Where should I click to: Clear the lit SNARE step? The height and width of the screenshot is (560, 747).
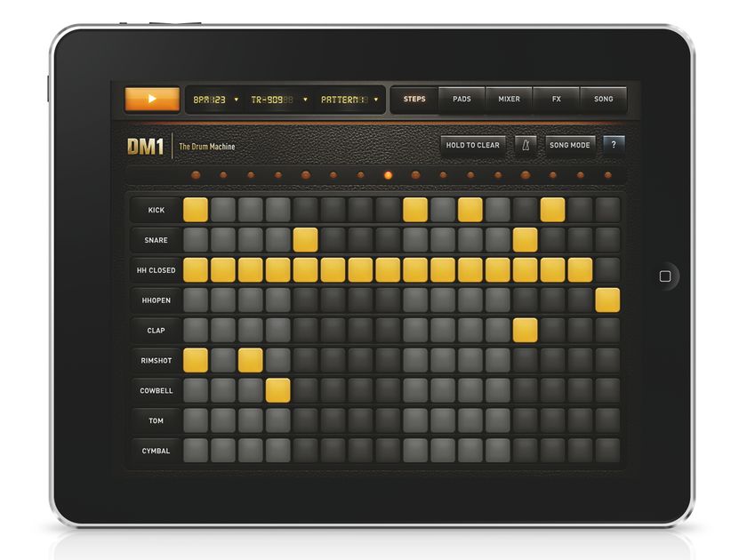[307, 239]
